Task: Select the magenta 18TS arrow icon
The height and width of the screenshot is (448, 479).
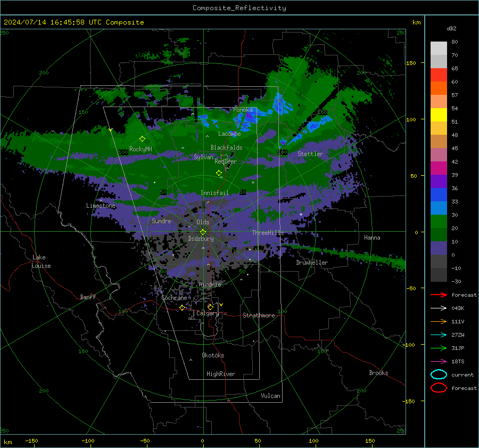Action: [x=439, y=362]
